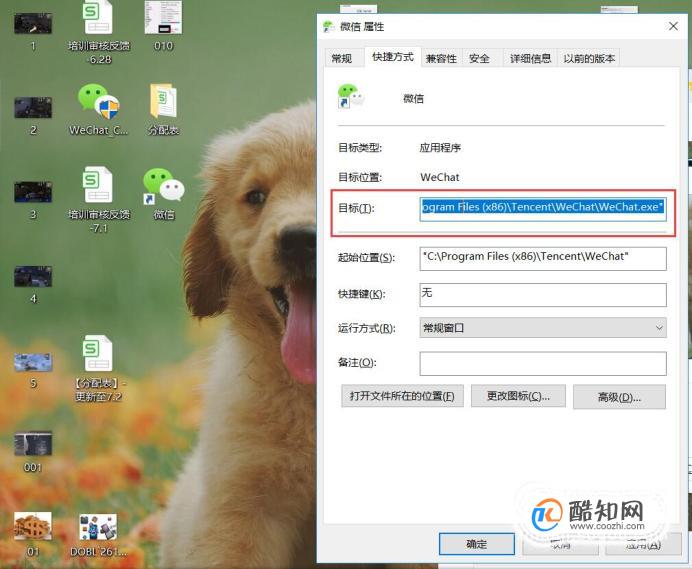Viewport: 692px width, 569px height.
Task: Select the 微信 desktop shortcut
Action: (x=163, y=186)
